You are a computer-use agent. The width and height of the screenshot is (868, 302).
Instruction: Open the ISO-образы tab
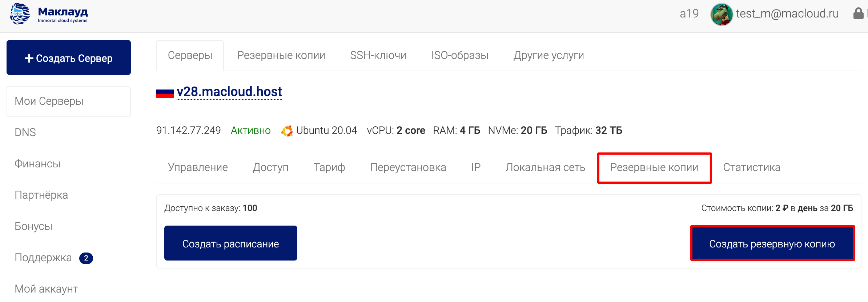pos(460,55)
